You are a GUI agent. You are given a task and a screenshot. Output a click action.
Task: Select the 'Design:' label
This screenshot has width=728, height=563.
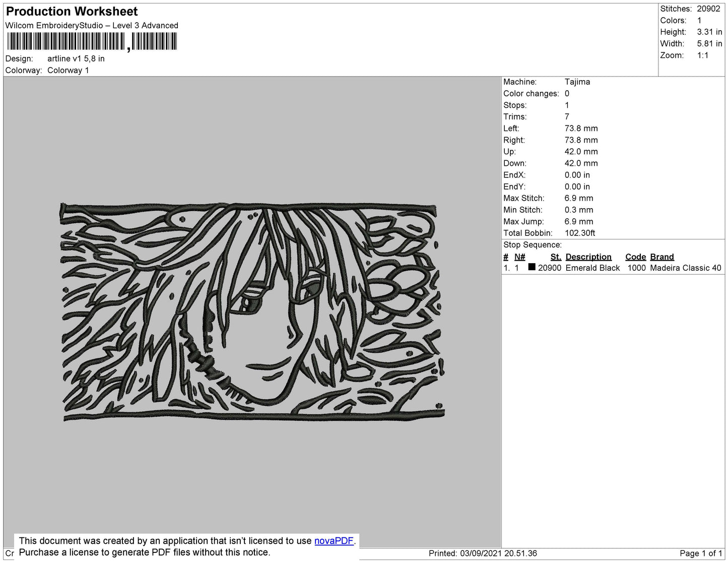[19, 58]
